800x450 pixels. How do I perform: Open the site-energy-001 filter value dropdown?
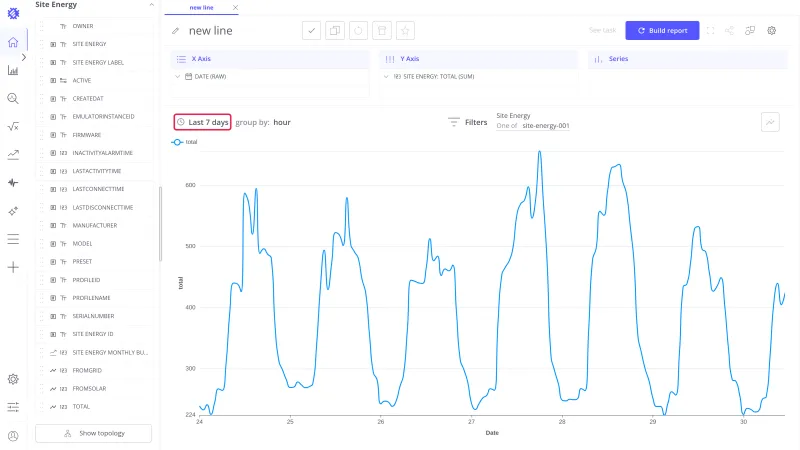[545, 126]
